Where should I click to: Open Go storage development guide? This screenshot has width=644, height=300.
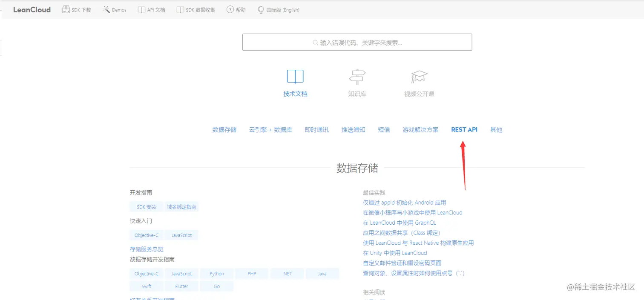pyautogui.click(x=217, y=286)
